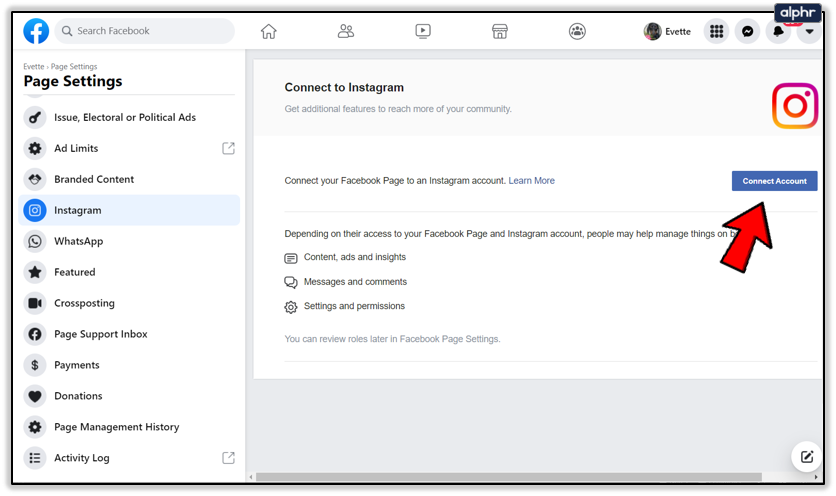836x496 pixels.
Task: Open the Watch video icon
Action: point(423,31)
